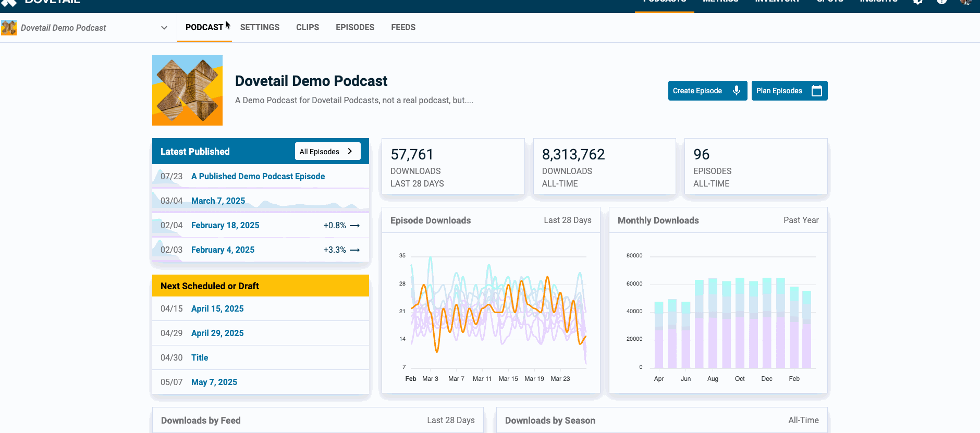
Task: Open the user avatar menu
Action: 966,2
